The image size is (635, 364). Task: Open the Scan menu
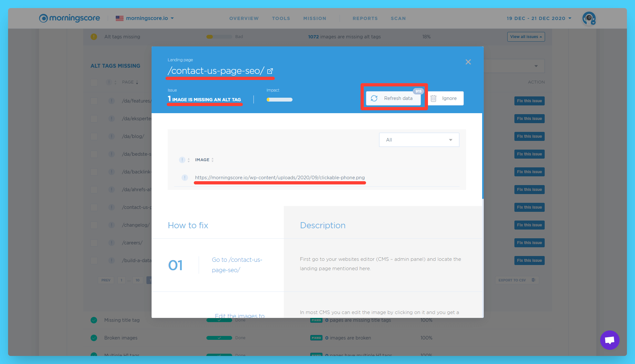(x=398, y=18)
